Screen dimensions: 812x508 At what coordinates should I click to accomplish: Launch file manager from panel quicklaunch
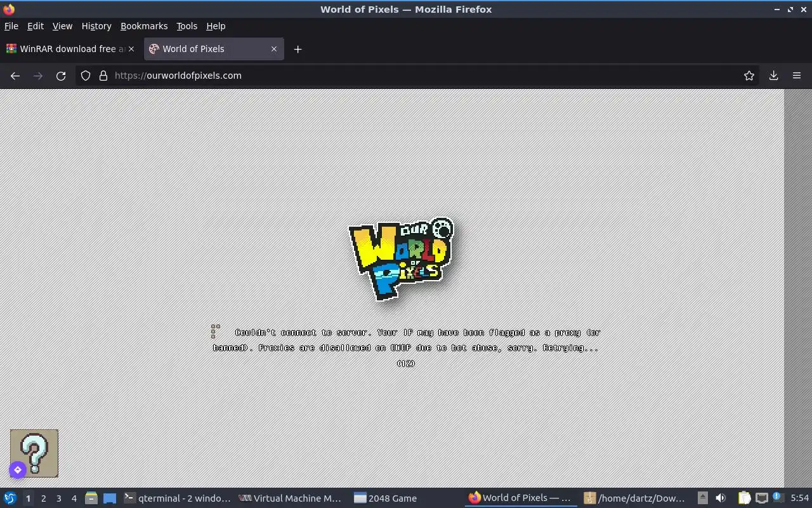click(91, 498)
